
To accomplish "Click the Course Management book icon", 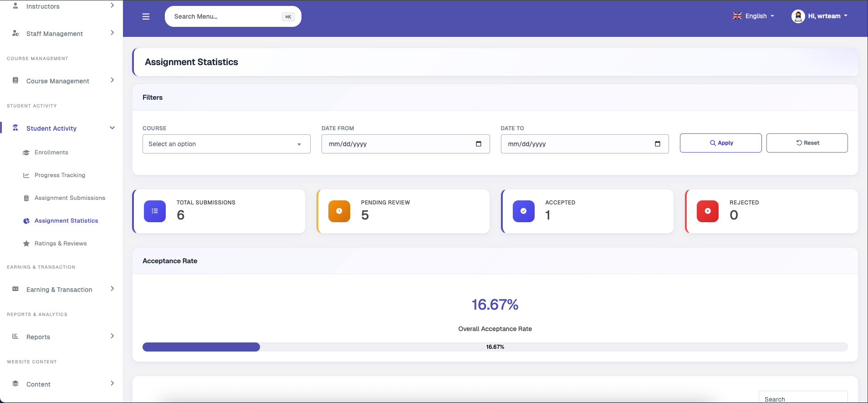I will (x=15, y=81).
